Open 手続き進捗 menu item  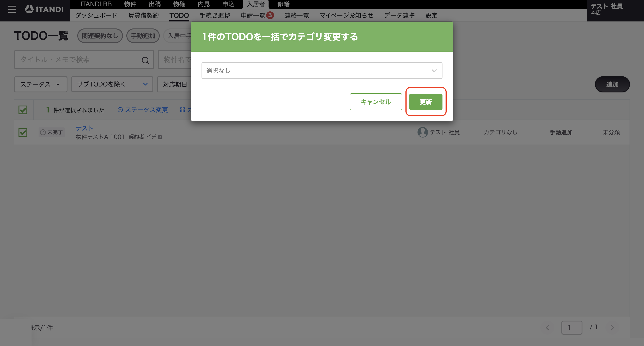pos(215,15)
